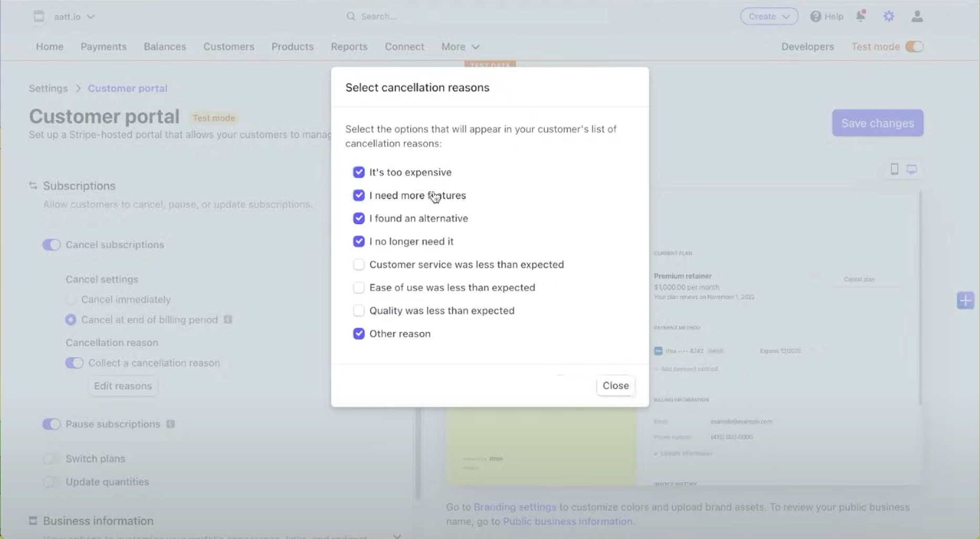Open notifications bell
This screenshot has height=539, width=980.
click(861, 16)
